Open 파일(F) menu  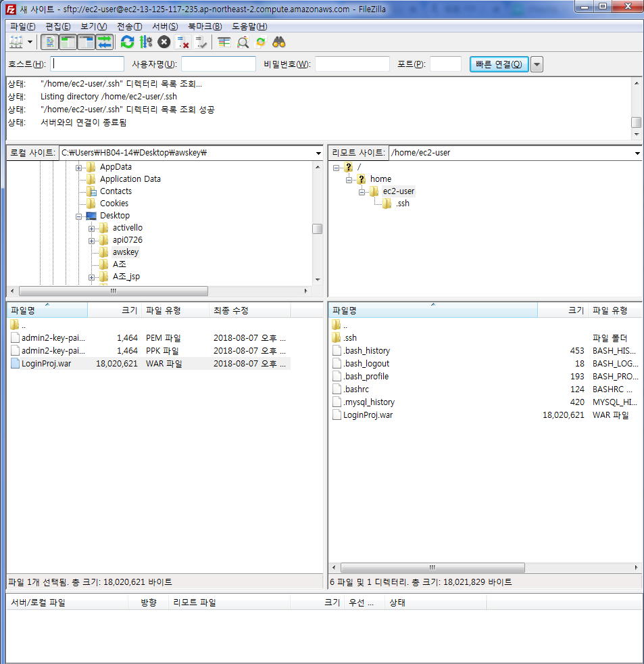click(23, 26)
